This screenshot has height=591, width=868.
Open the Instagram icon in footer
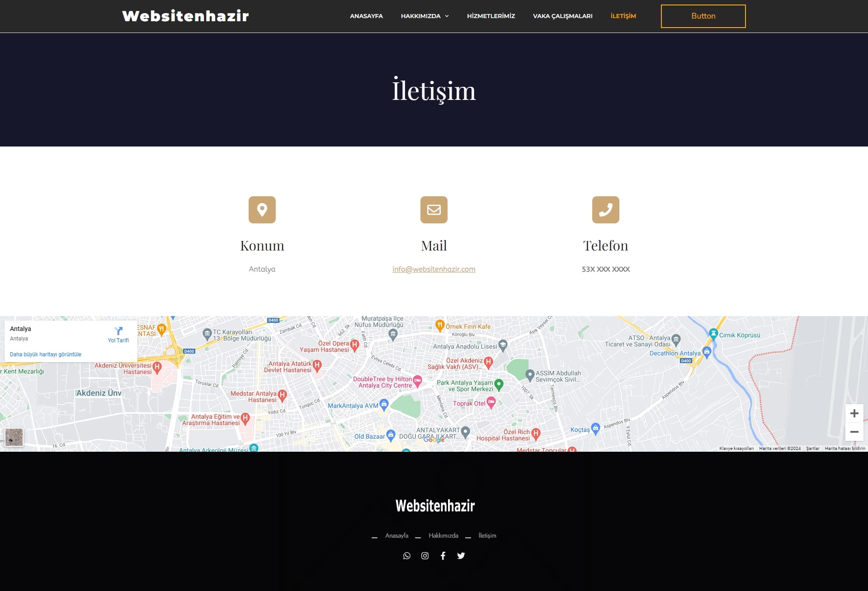click(x=425, y=556)
